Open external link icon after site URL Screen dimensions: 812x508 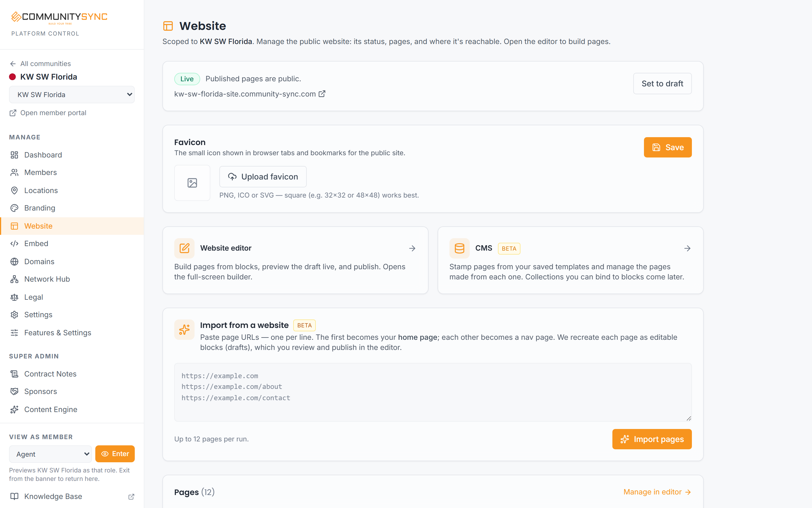tap(322, 94)
